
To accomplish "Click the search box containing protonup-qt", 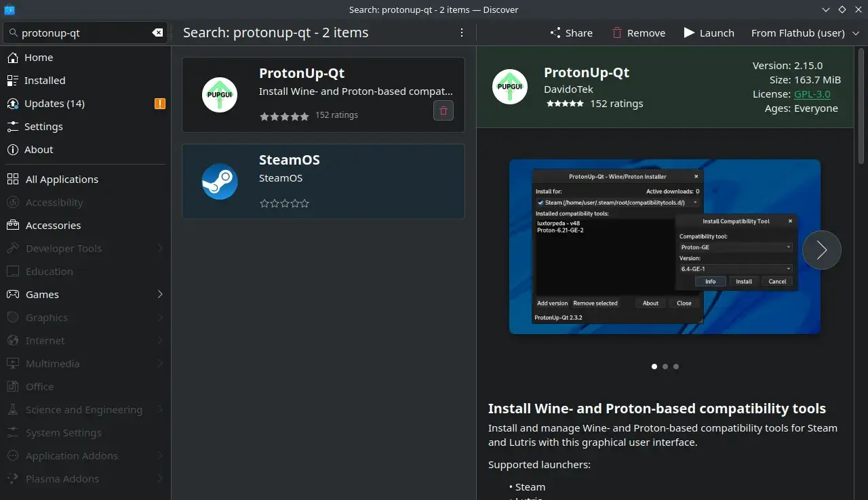I will (x=85, y=33).
